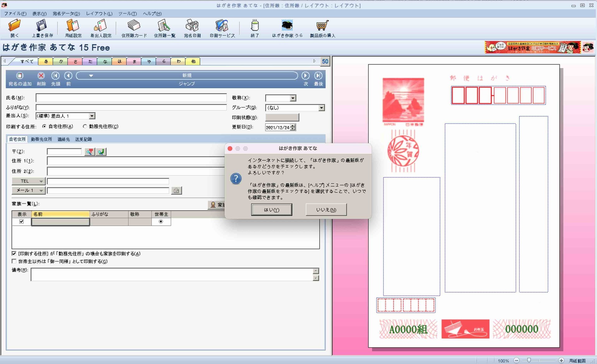Screen dimensions: 597x364
Task: Click the 氏名 input field
Action: coord(131,98)
